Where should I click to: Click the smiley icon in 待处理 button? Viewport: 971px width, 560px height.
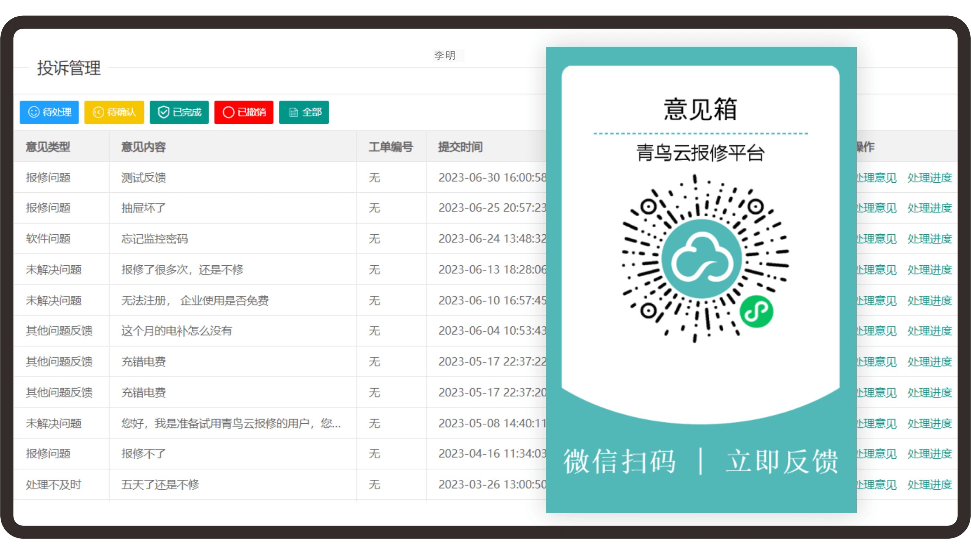click(34, 112)
